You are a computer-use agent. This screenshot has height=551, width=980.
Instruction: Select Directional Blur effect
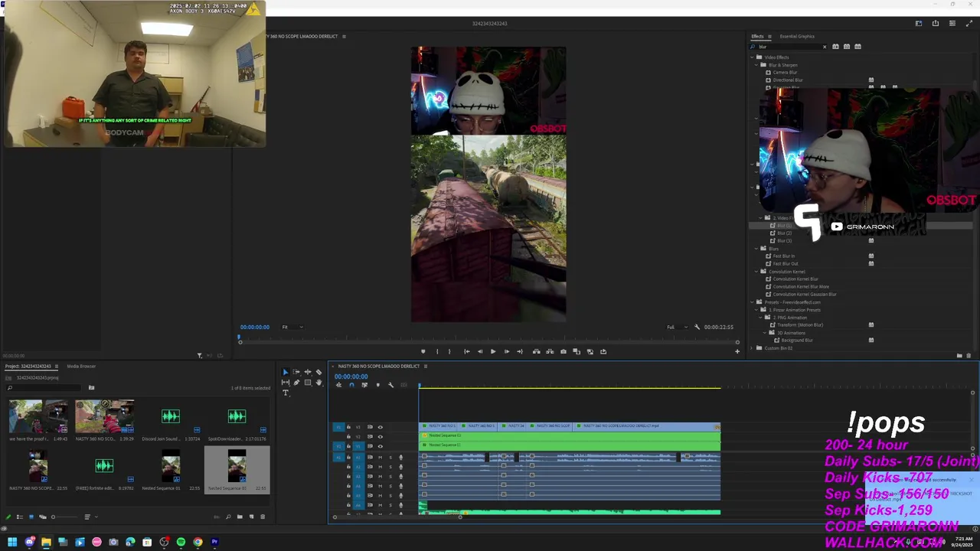click(788, 80)
